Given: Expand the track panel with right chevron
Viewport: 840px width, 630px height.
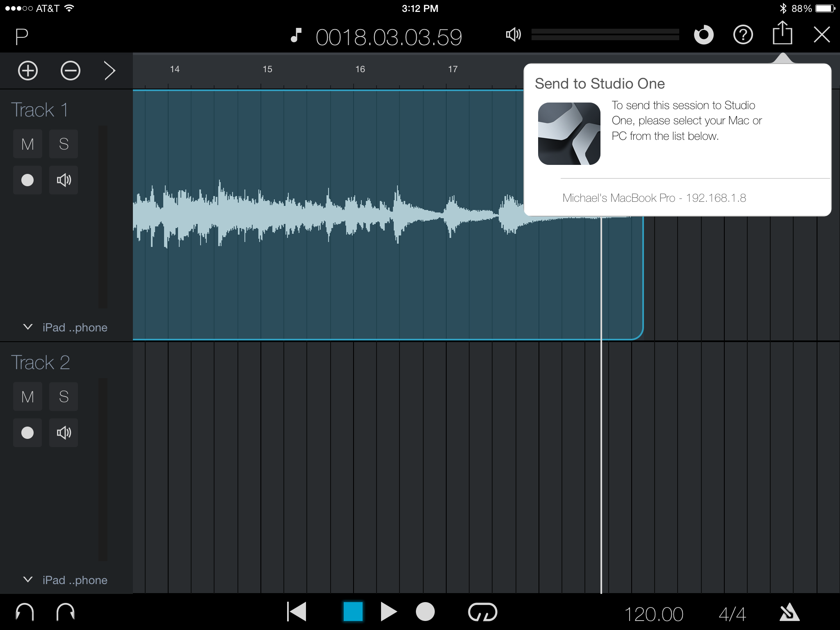Looking at the screenshot, I should pyautogui.click(x=110, y=71).
